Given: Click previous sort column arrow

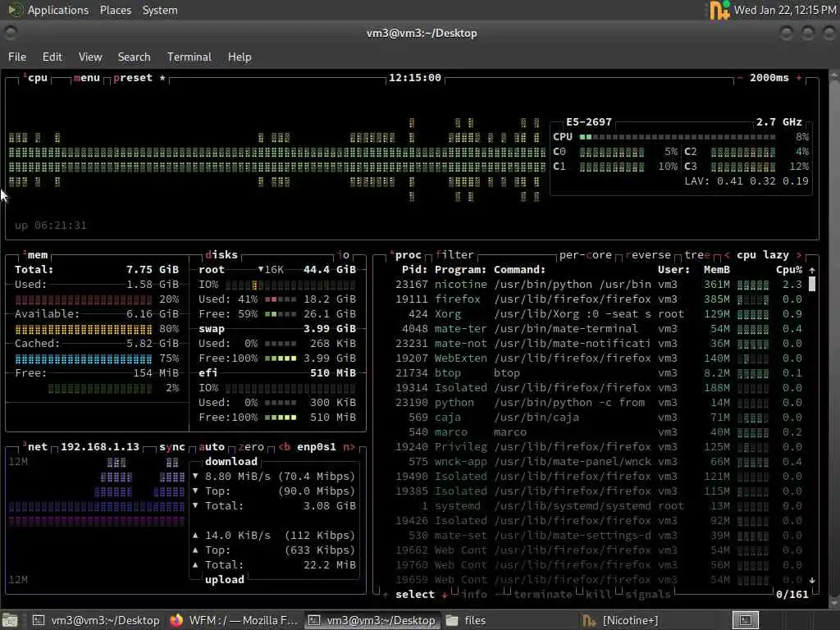Looking at the screenshot, I should [727, 255].
